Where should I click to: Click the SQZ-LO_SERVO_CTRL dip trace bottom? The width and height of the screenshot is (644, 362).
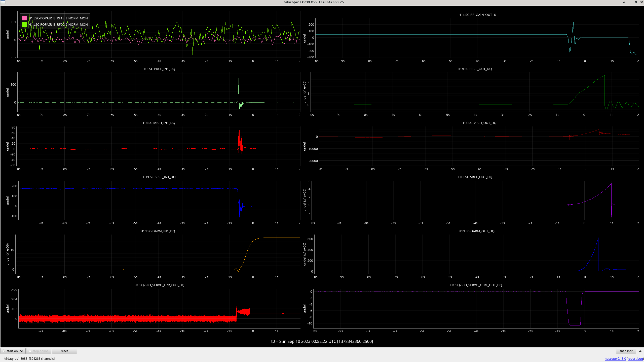[575, 325]
